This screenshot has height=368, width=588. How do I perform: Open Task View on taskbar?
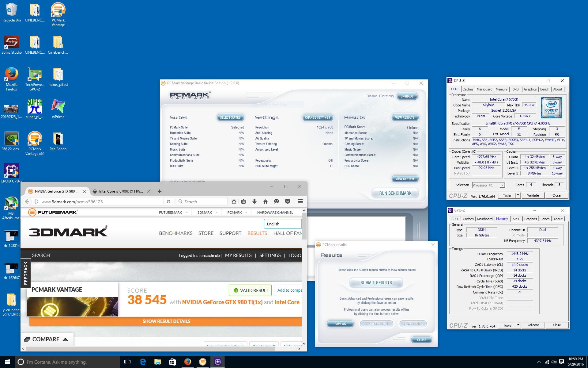127,362
